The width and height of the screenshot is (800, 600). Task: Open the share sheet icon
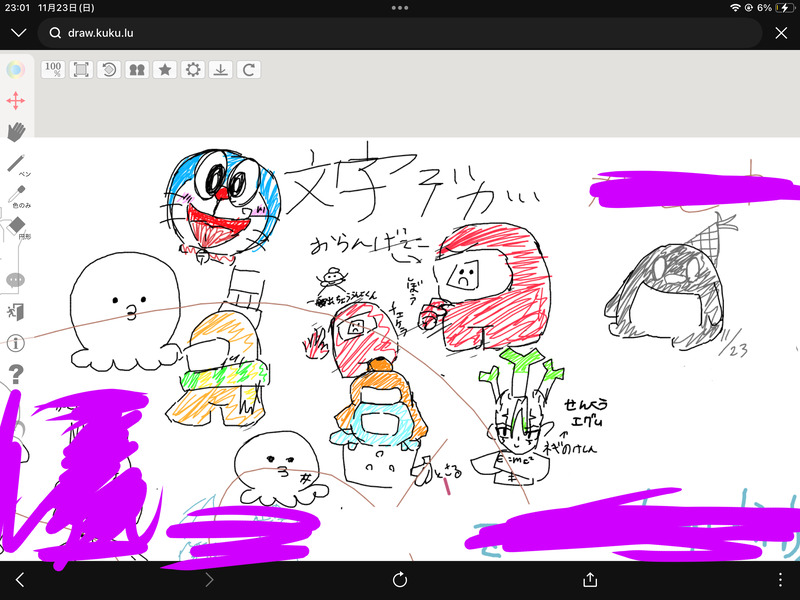(x=590, y=579)
